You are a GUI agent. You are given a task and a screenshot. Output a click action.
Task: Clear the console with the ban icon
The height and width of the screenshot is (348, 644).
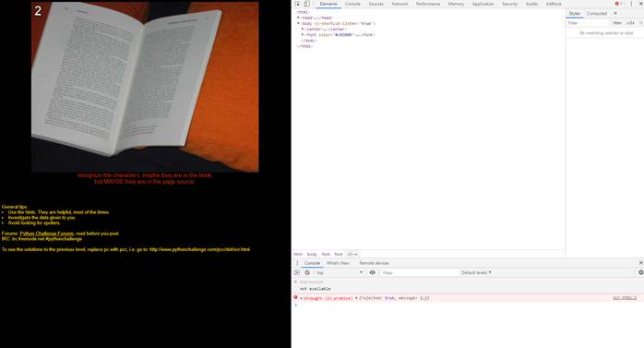[x=307, y=272]
